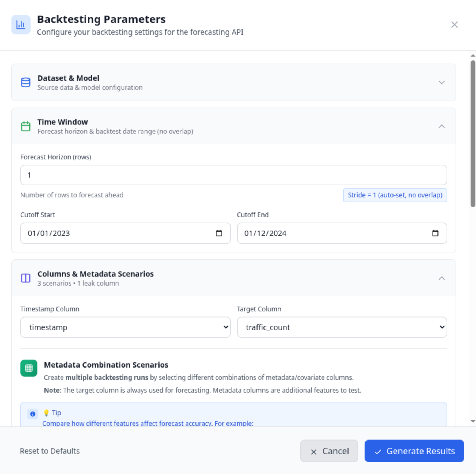Click the scrollbar up arrow
476x474 pixels.
(x=473, y=56)
